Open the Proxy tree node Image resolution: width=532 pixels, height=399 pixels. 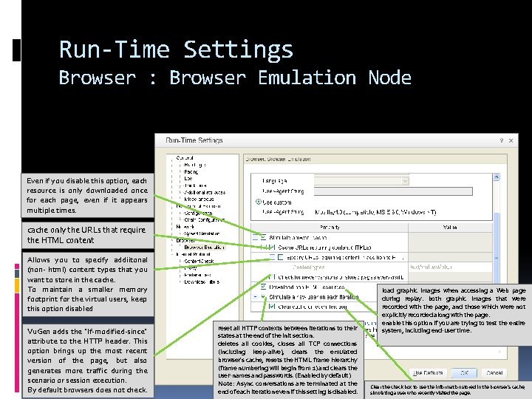pos(191,268)
